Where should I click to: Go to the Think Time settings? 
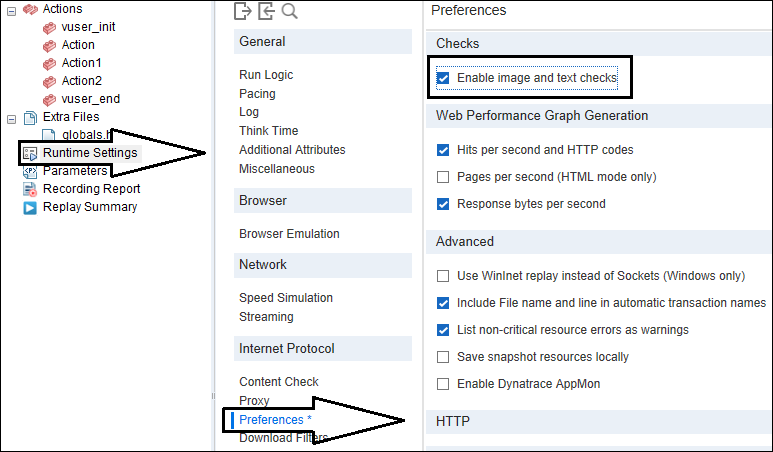pyautogui.click(x=268, y=131)
